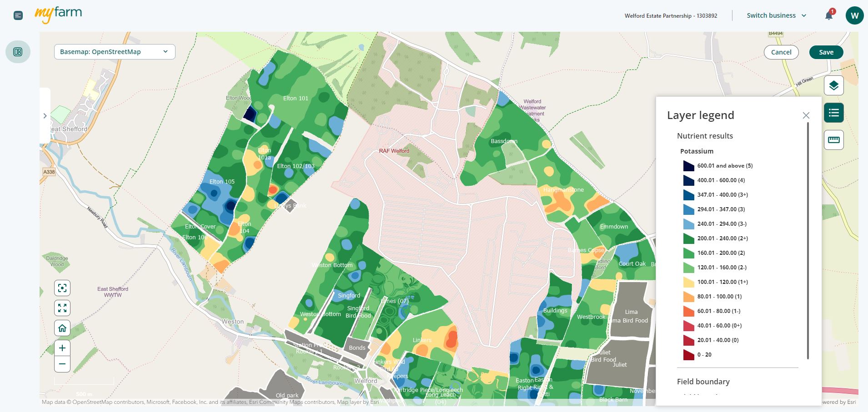Screen dimensions: 868x412
Task: Toggle fullscreen map view icon
Action: tap(62, 308)
